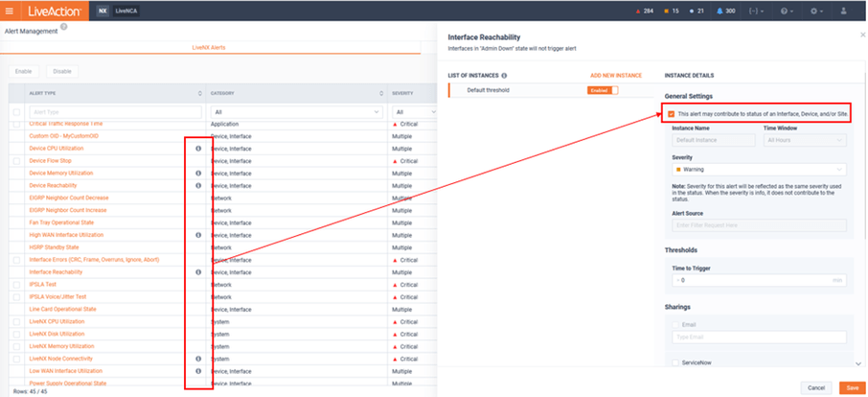Viewport: 868px width, 397px height.
Task: Click the Type Email input field
Action: click(759, 337)
